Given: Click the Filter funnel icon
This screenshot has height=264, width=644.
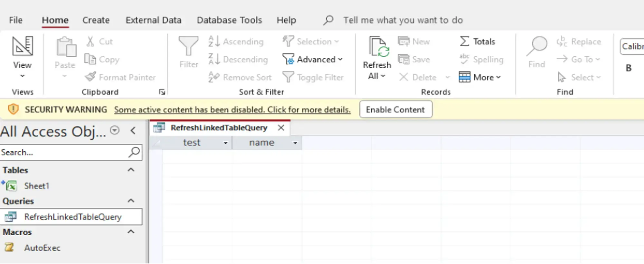Looking at the screenshot, I should tap(189, 46).
